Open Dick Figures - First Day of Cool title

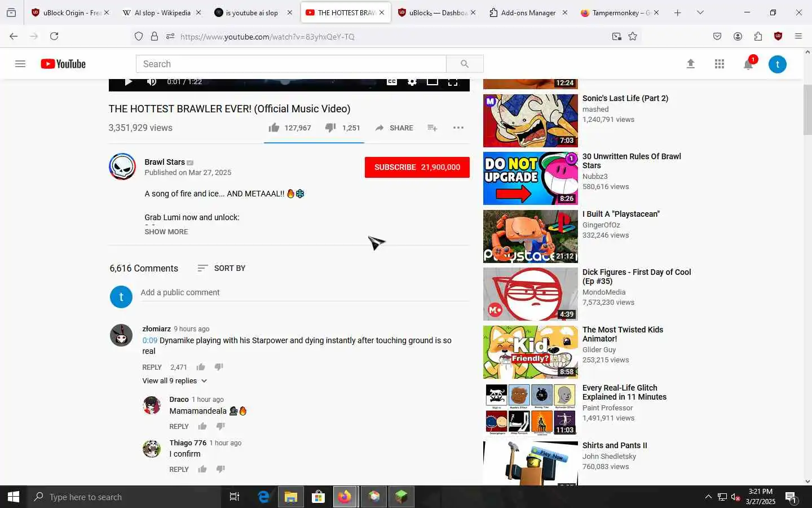pos(637,277)
